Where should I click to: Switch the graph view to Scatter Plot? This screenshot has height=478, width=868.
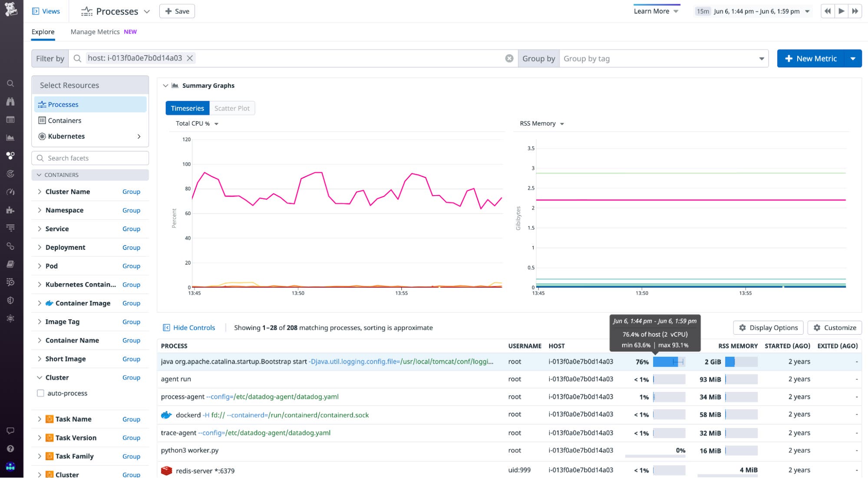pos(232,108)
